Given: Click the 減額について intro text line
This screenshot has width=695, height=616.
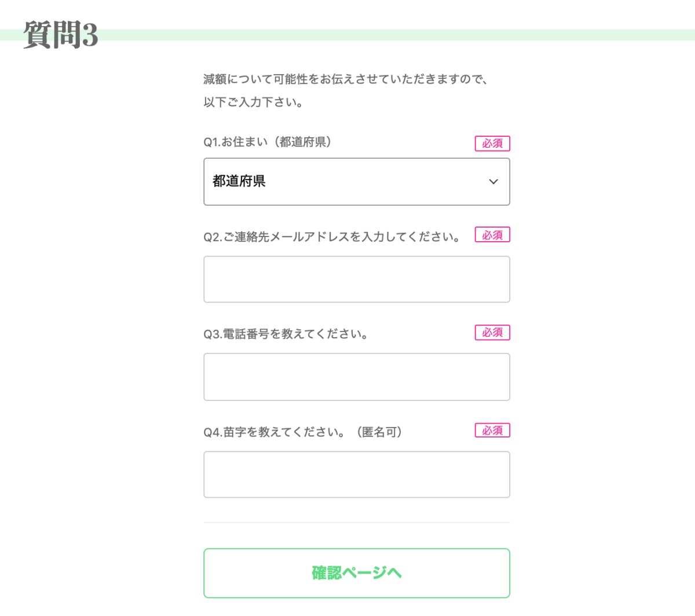Looking at the screenshot, I should pos(346,79).
